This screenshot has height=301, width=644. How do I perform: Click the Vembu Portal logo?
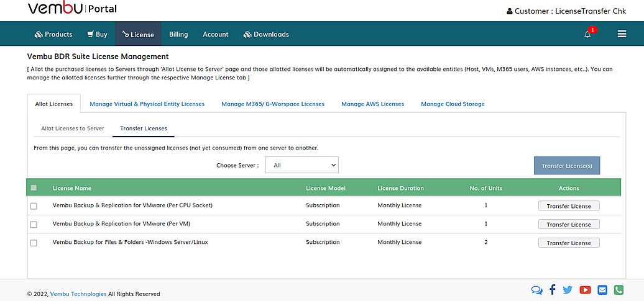pos(72,8)
